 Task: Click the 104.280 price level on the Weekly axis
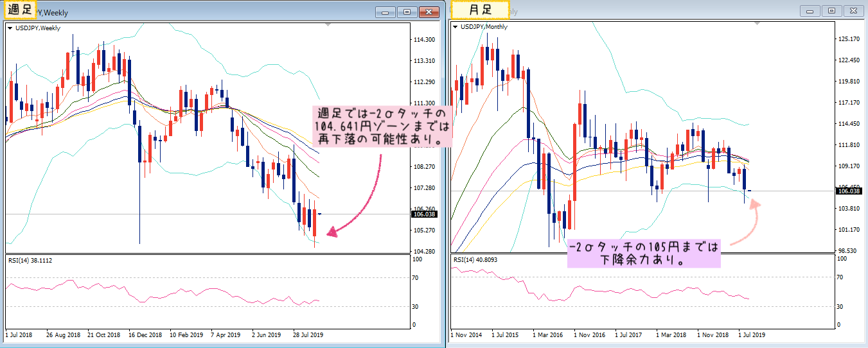click(x=426, y=251)
